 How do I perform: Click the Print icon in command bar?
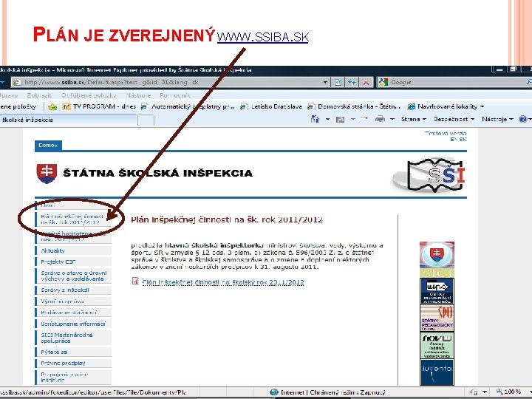[381, 119]
